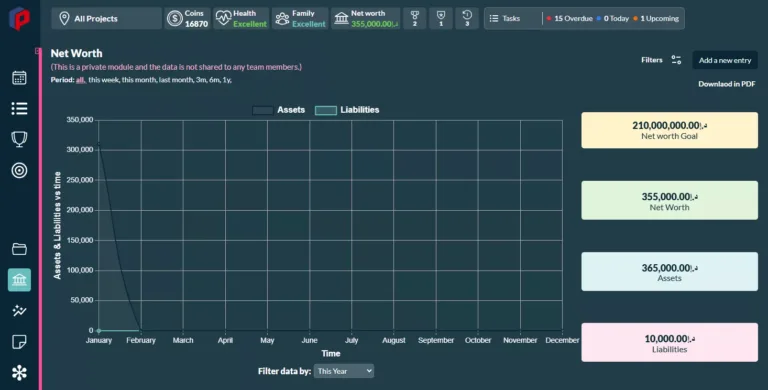
Task: Open the folder icon in sidebar
Action: coord(19,249)
